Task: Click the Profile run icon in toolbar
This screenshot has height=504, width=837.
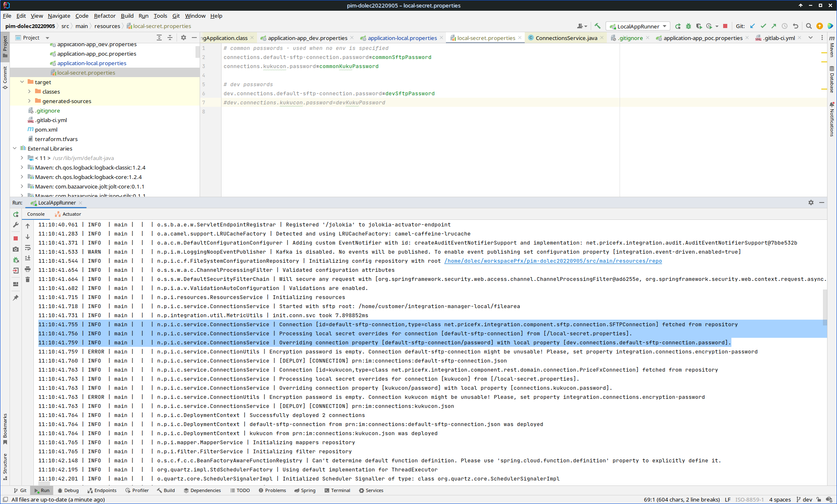Action: [x=709, y=26]
